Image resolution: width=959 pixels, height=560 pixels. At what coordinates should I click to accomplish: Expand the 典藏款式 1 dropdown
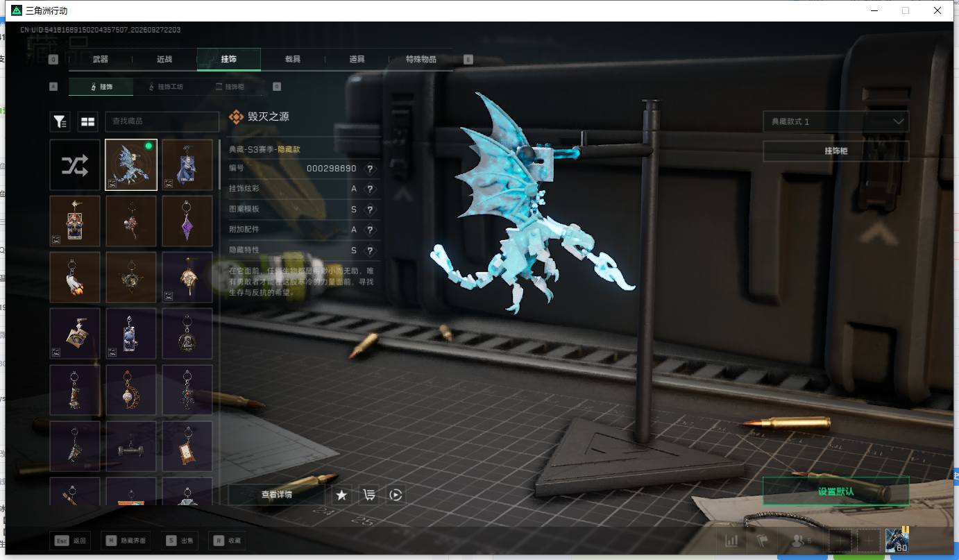835,121
